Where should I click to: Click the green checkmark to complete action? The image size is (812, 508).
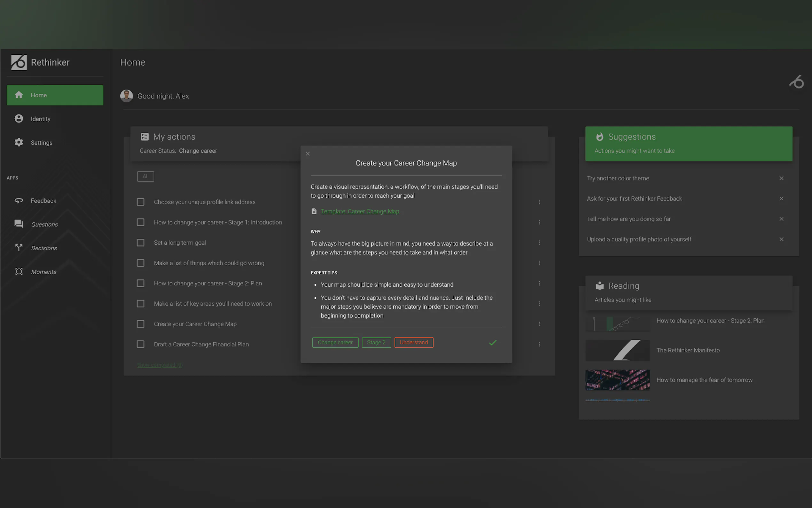point(492,342)
